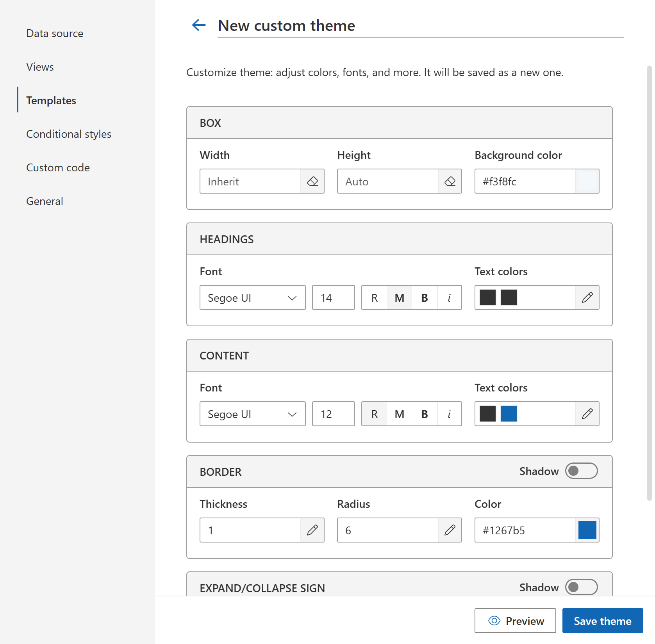Clear the Height value with the eraser icon
This screenshot has height=644, width=655.
click(450, 181)
